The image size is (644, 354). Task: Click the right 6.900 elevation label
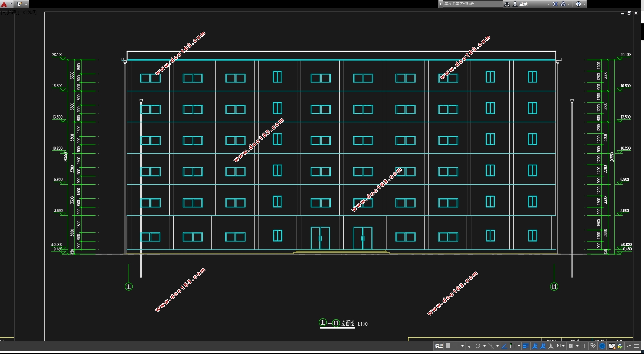624,180
